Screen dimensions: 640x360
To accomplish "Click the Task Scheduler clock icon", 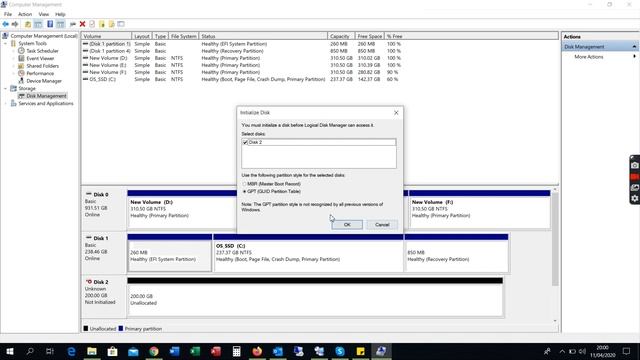I will point(21,51).
